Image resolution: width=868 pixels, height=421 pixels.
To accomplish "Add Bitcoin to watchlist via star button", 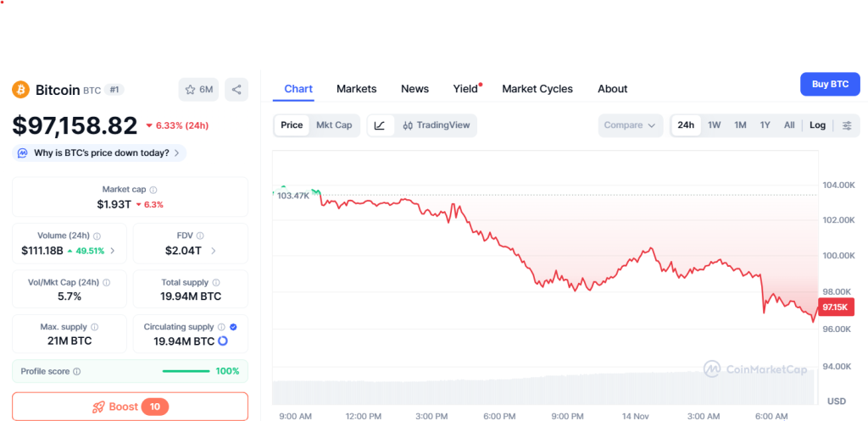I will (x=199, y=89).
